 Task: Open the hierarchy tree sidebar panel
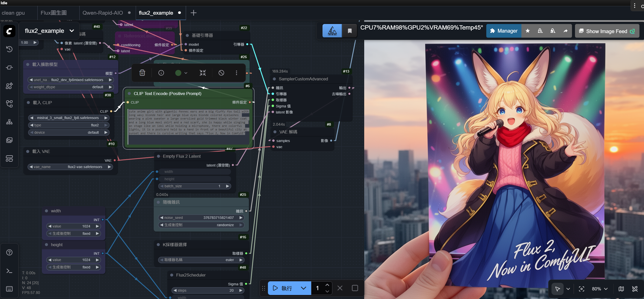(9, 122)
